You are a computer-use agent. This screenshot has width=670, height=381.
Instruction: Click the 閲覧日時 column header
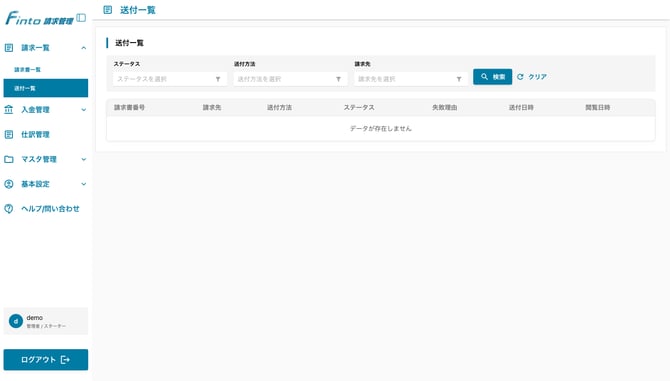597,108
